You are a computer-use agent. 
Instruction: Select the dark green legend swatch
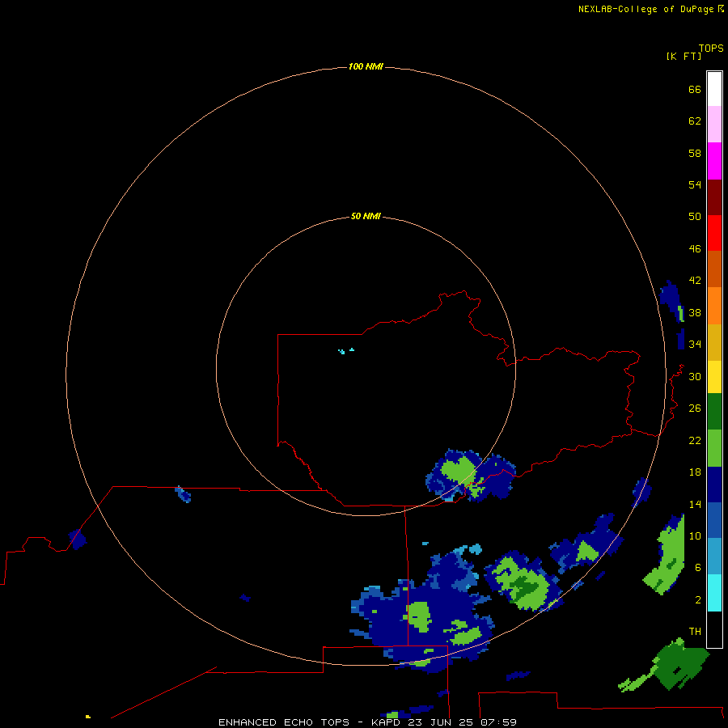point(714,412)
